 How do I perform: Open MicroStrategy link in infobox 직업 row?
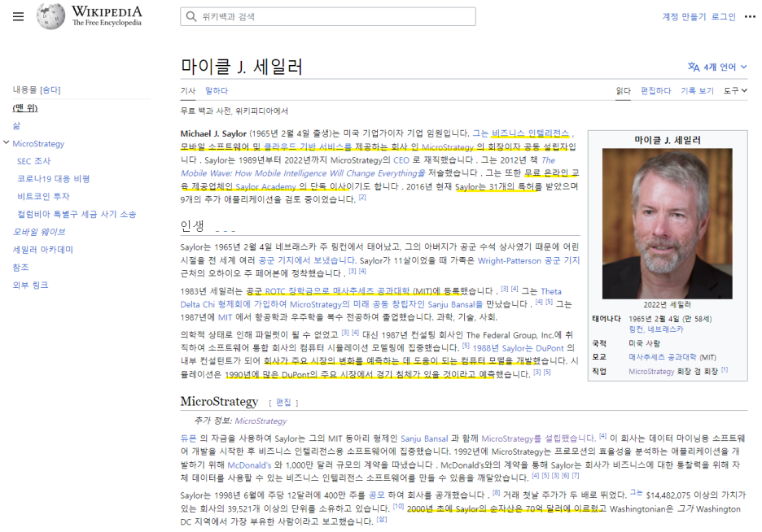[651, 371]
